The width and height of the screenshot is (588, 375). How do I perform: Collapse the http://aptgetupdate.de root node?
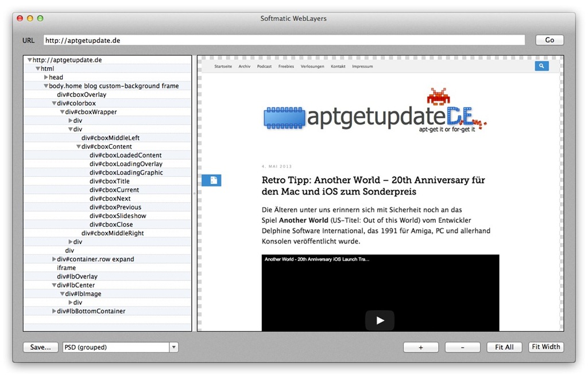29,60
